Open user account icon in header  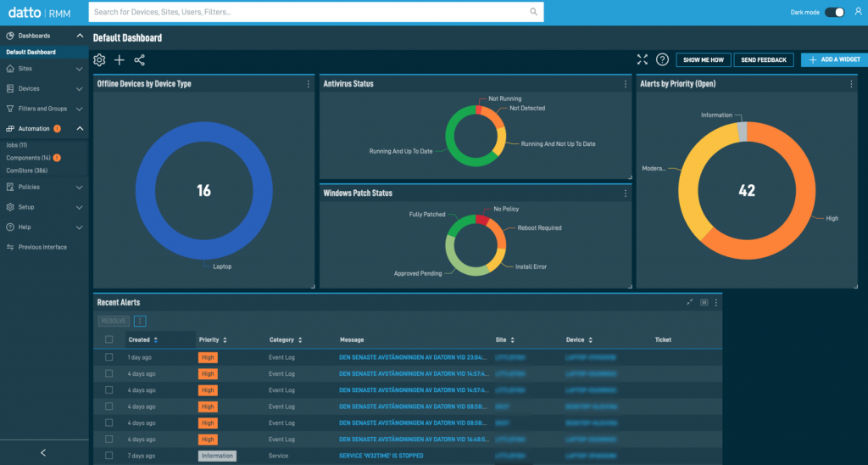tap(858, 12)
